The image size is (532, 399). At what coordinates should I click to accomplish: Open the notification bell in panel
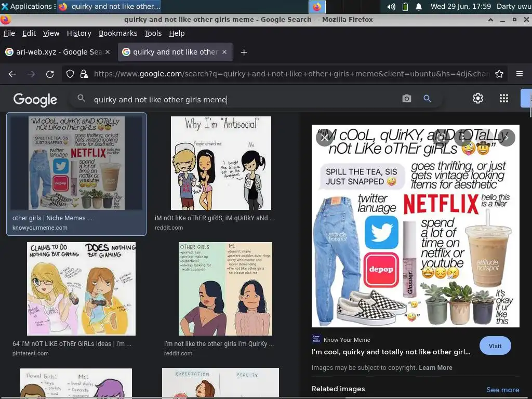[419, 7]
